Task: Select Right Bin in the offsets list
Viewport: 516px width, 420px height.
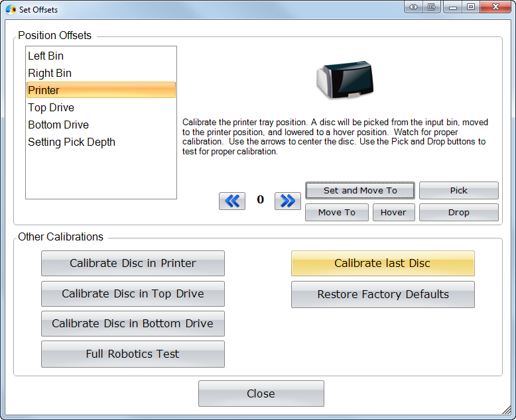Action: coord(50,74)
